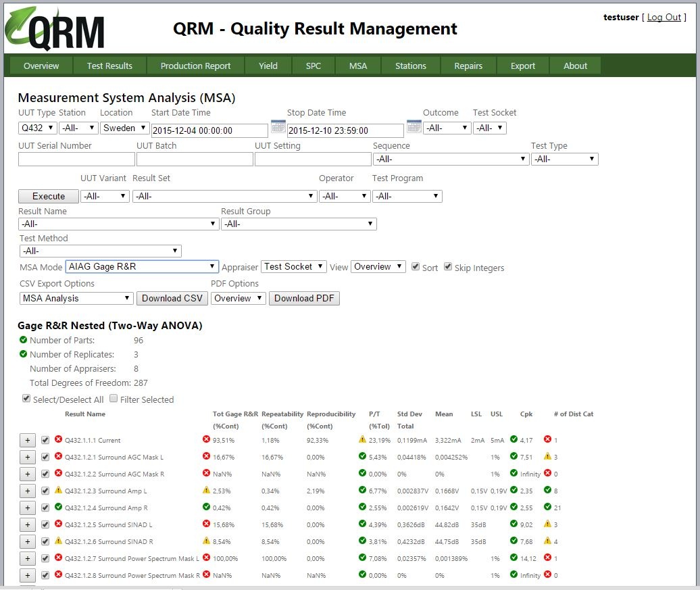Click the green check icon next to Cpk 4,17
Viewport: 700px width, 590px height.
coord(514,439)
